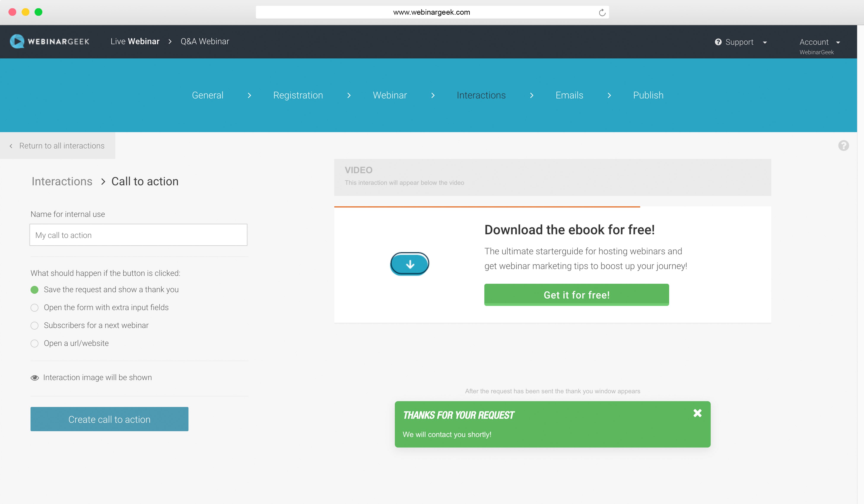
Task: Reload the page with the refresh icon
Action: click(x=602, y=13)
